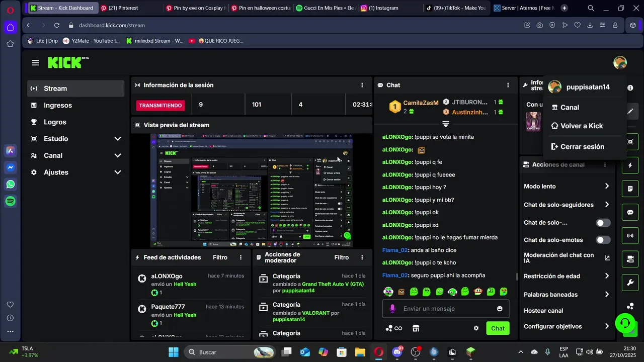The width and height of the screenshot is (644, 362).
Task: Open Feed de actividades three-dot menu
Action: pos(241,257)
